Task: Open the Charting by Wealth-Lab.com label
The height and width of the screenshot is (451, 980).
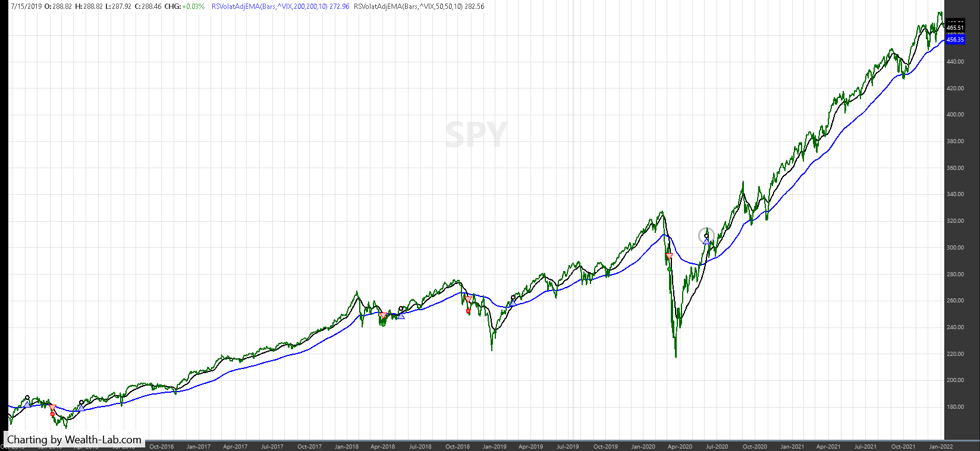Action: click(x=74, y=440)
